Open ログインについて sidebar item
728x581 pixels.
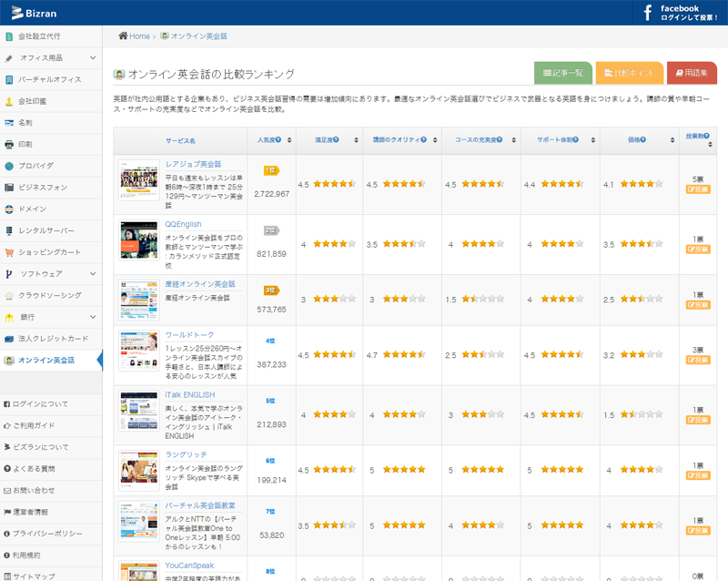point(51,404)
